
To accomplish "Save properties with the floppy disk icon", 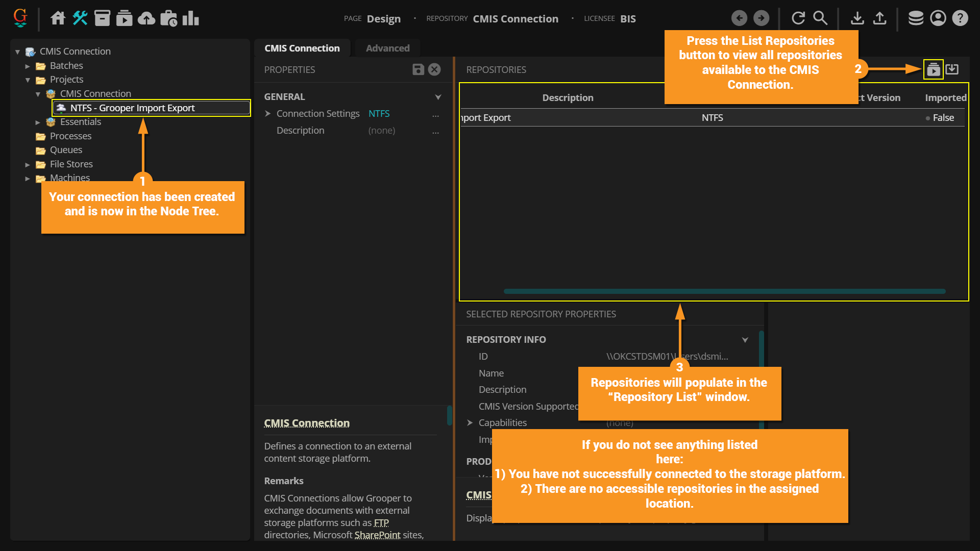I will tap(418, 69).
